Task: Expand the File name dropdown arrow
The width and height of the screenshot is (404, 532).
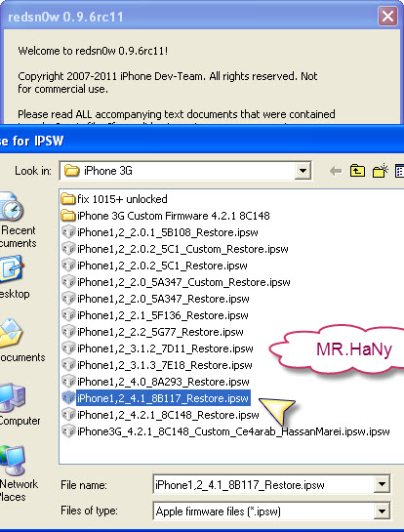Action: (x=382, y=484)
